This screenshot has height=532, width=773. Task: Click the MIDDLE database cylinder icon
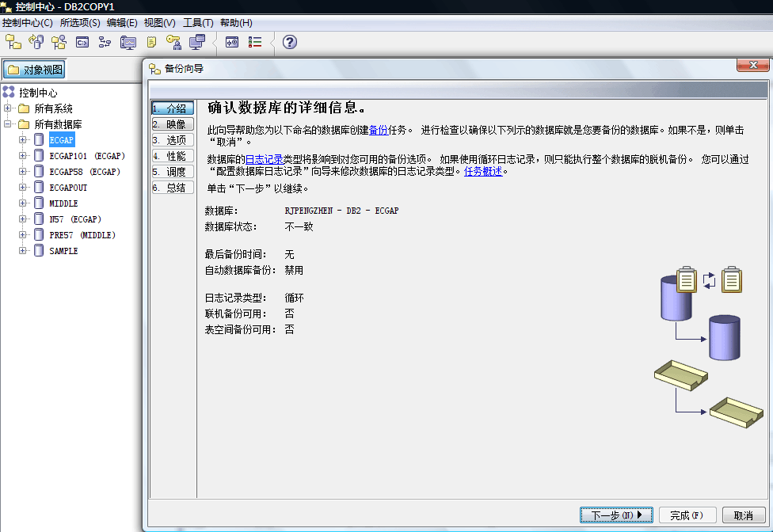(x=39, y=203)
